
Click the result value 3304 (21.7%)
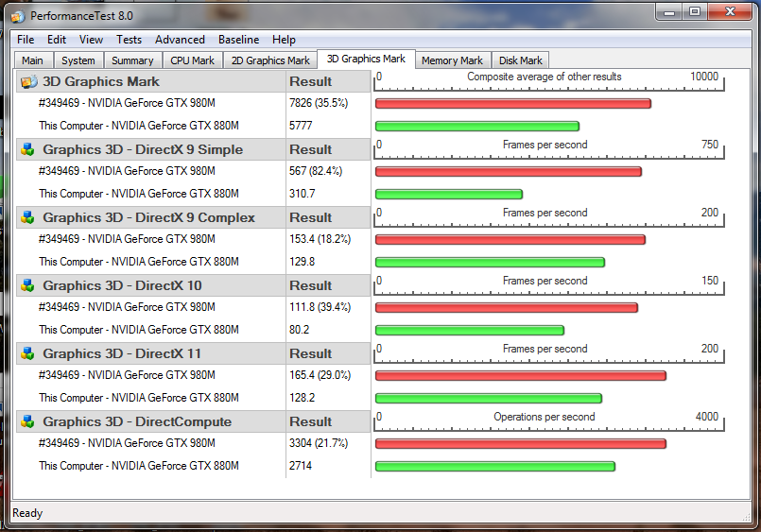(319, 443)
